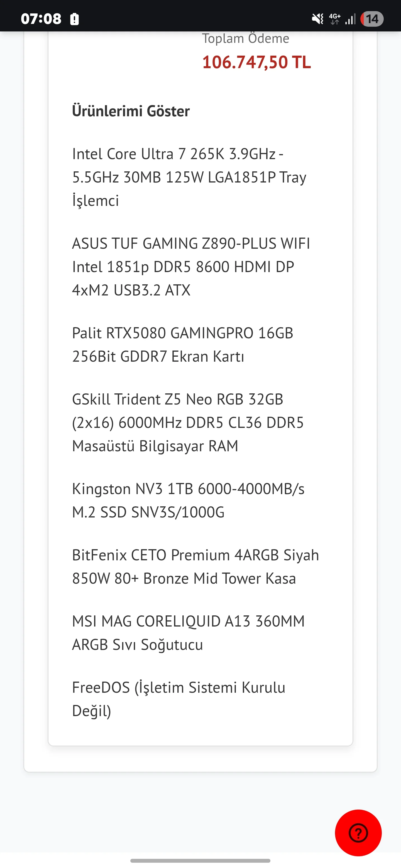Select the MSI MAG CORELIQUID A13 cooler

(188, 632)
